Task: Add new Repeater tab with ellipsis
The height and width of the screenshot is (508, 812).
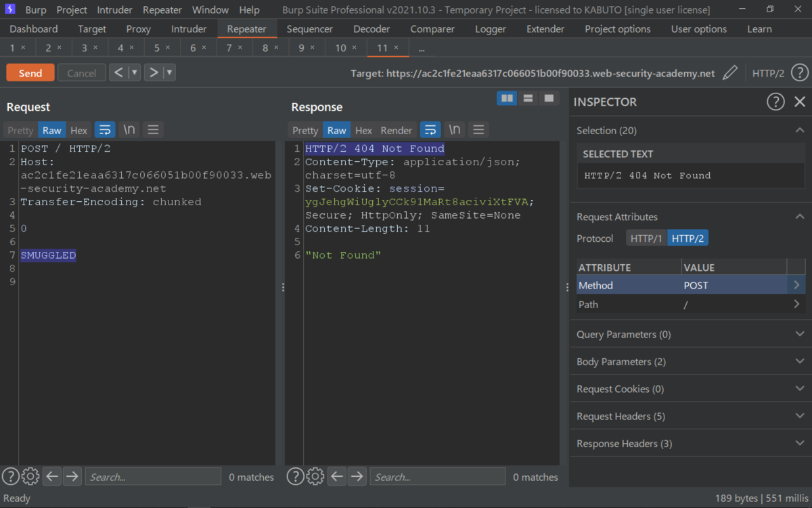Action: click(x=422, y=49)
